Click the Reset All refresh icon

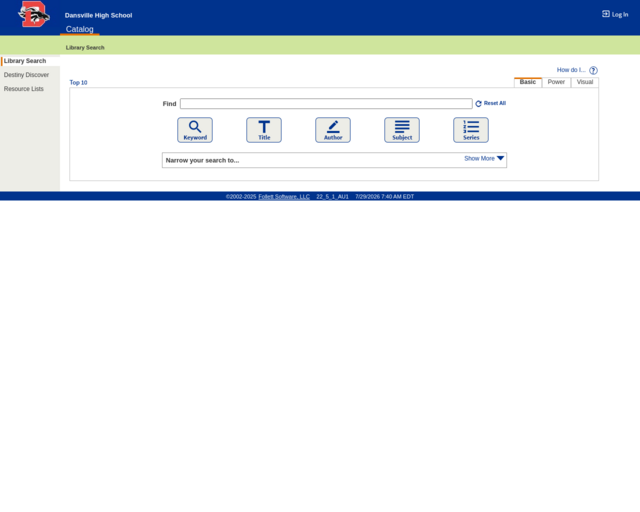(x=478, y=104)
